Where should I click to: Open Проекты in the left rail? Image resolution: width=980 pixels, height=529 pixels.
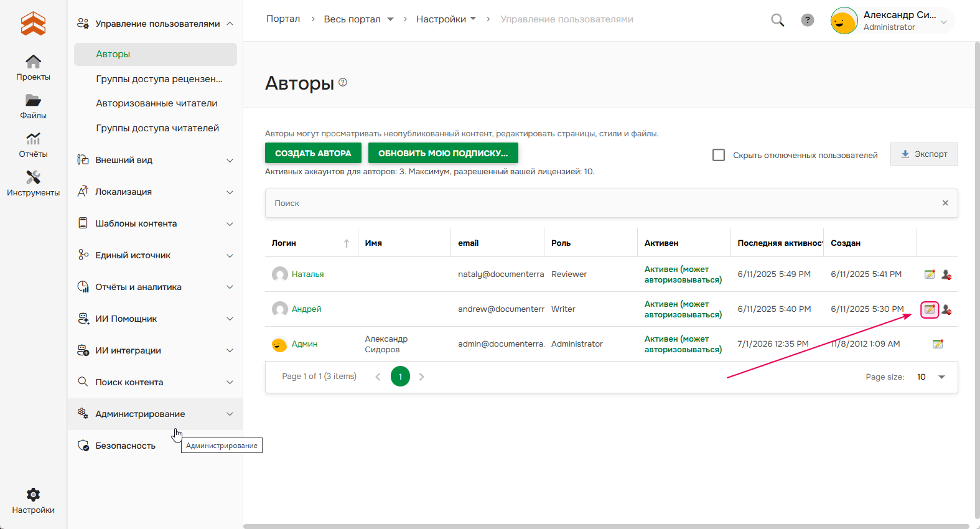click(33, 68)
